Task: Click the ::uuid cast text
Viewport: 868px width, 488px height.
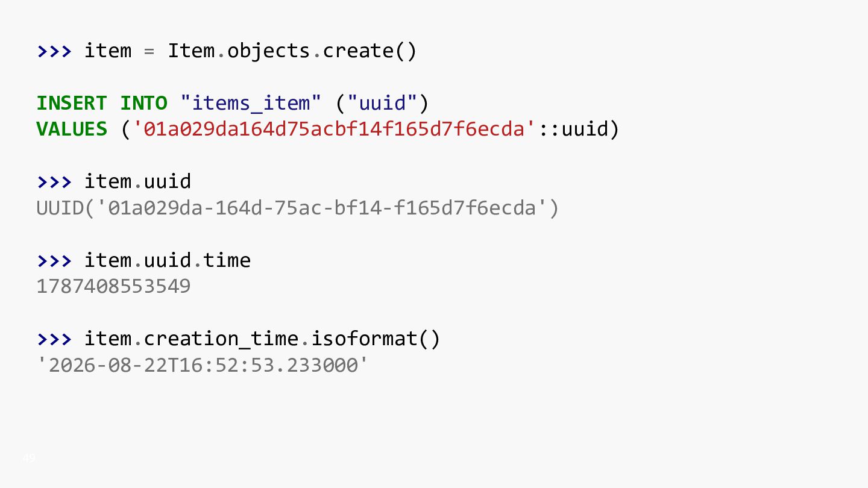Action: coord(573,130)
